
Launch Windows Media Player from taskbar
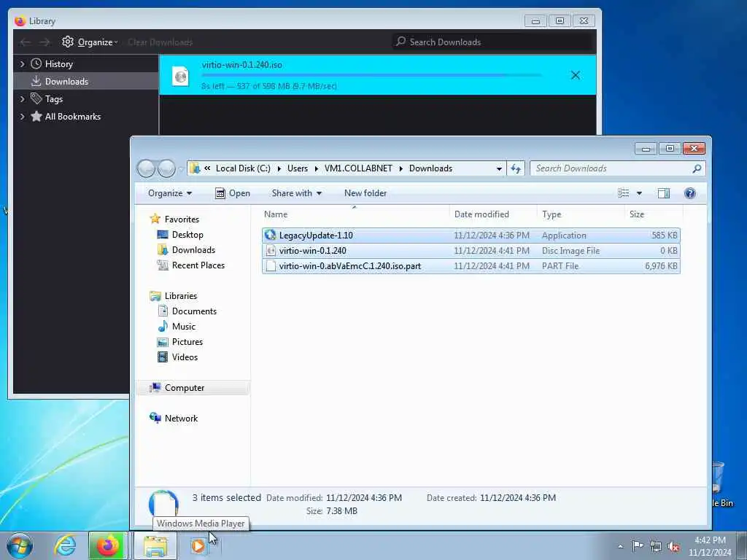[x=198, y=545]
